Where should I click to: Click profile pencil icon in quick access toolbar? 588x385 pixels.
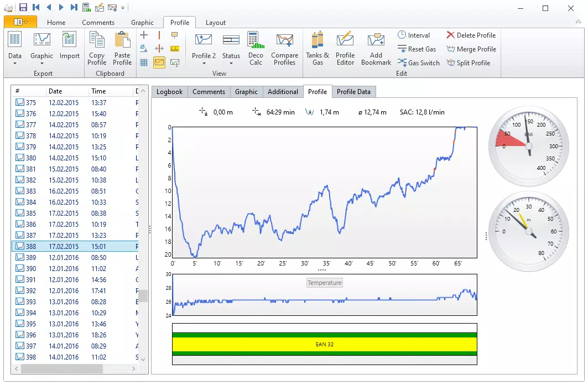click(99, 7)
